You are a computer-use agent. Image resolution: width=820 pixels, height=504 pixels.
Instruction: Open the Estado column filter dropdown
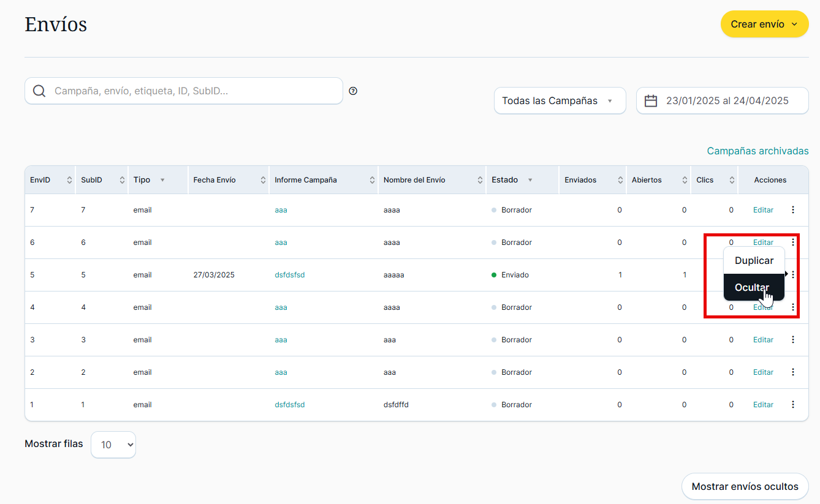tap(530, 180)
